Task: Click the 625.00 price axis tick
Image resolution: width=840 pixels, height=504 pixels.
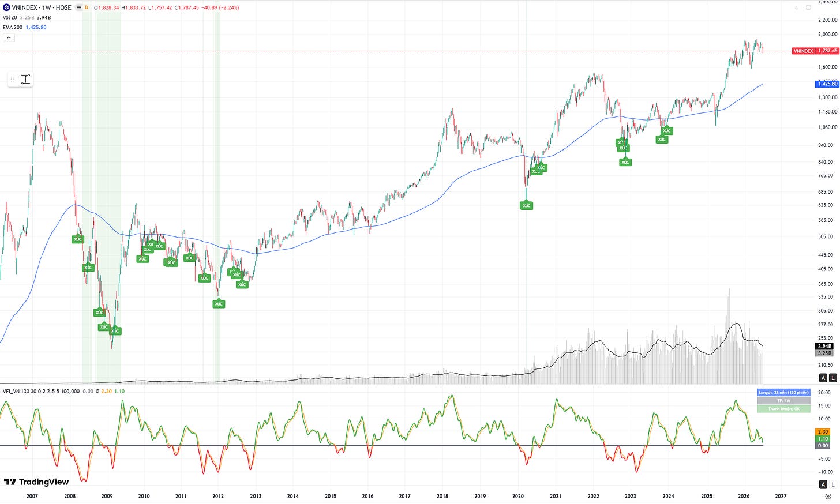Action: tap(826, 205)
